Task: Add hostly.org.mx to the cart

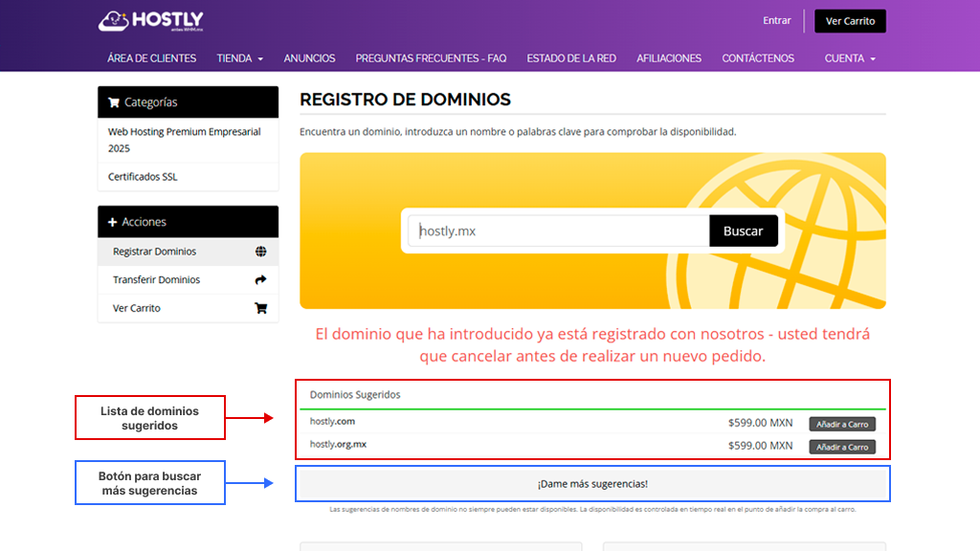Action: pos(842,447)
